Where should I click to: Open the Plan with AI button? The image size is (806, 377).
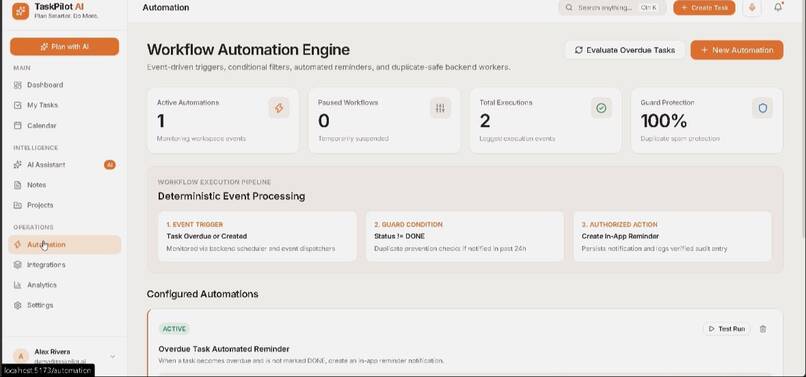(x=64, y=46)
